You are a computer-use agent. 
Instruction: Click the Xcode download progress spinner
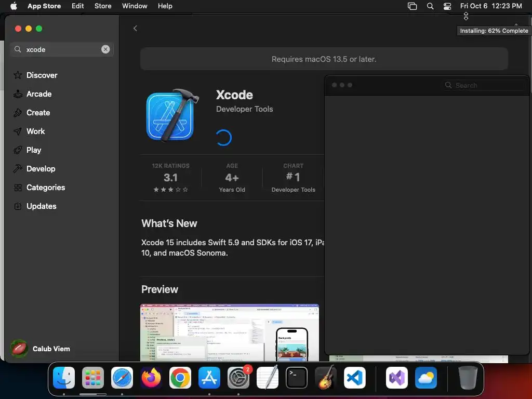tap(223, 137)
